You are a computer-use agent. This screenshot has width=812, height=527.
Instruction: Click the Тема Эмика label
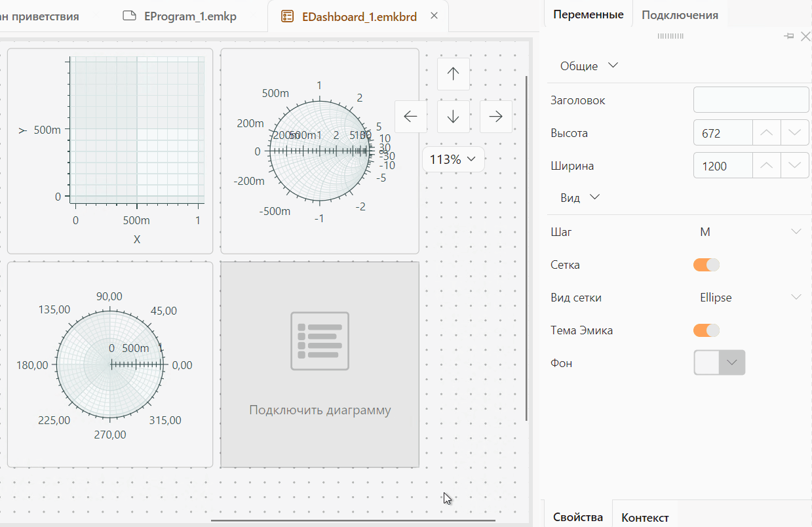582,330
